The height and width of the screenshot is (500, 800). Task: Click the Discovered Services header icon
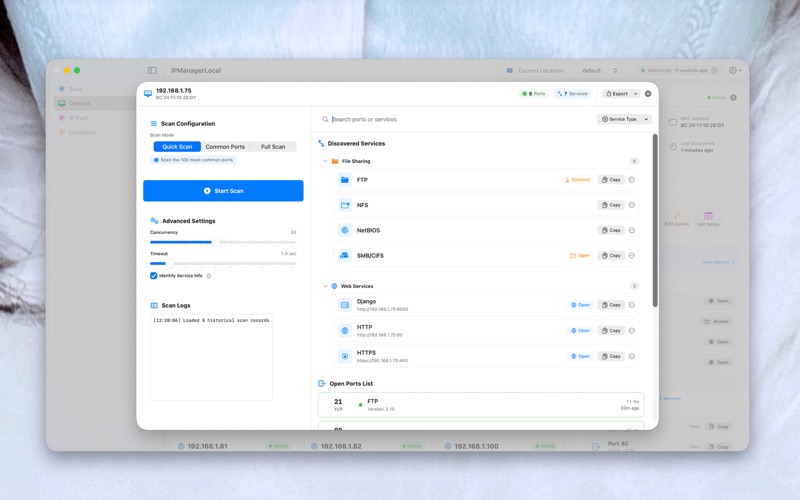(321, 143)
